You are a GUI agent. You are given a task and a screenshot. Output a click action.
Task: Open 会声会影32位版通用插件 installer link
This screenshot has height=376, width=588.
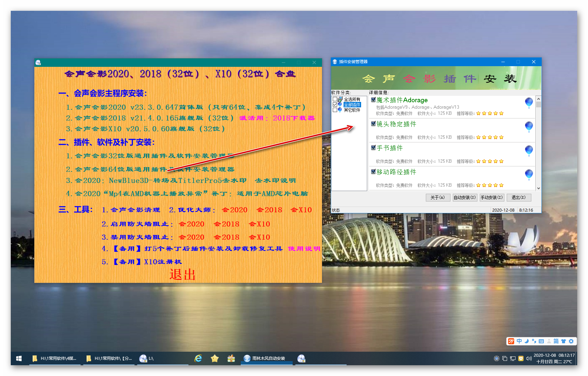(150, 156)
